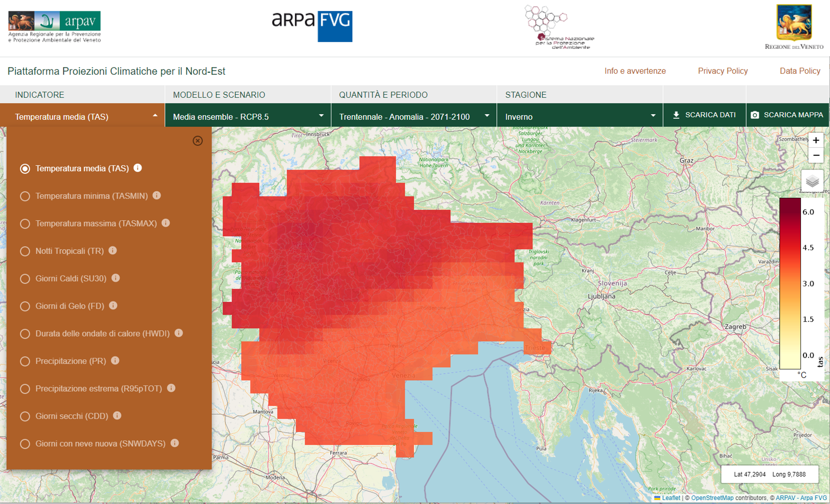
Task: Zoom out the map with the minus button
Action: tap(816, 155)
